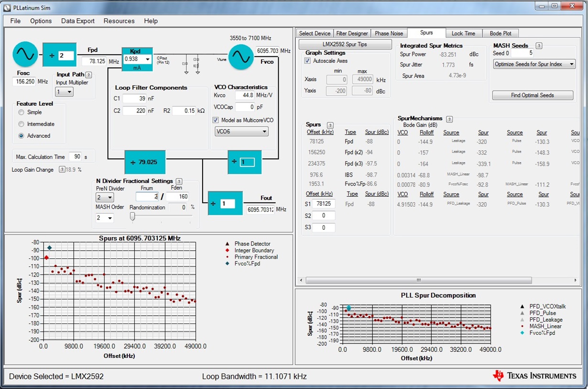Open Optimize Seeds for Spur Index dropdown
The image size is (588, 389).
pos(534,64)
